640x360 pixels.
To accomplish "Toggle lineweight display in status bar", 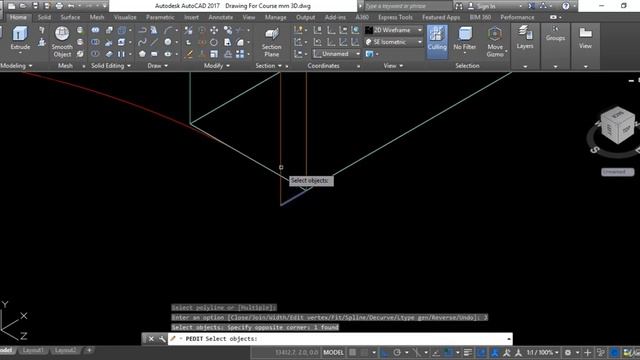I will pos(468,352).
